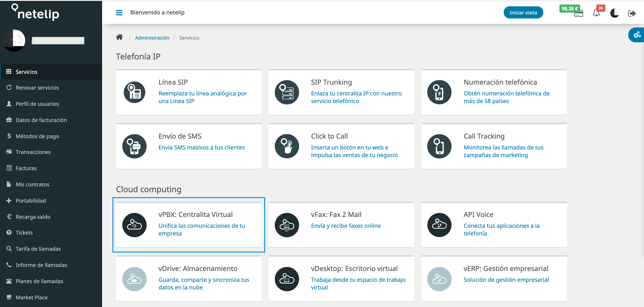Click 'Monitorea las llamadas' link
Screen dimensions: 644x307
coord(503,151)
